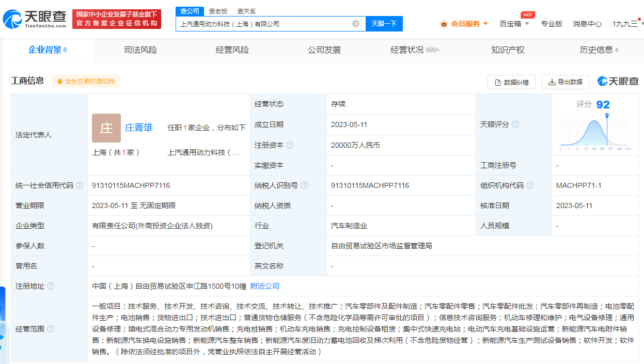Click the 2023-05-11 至 无固定期限 business term

134,205
